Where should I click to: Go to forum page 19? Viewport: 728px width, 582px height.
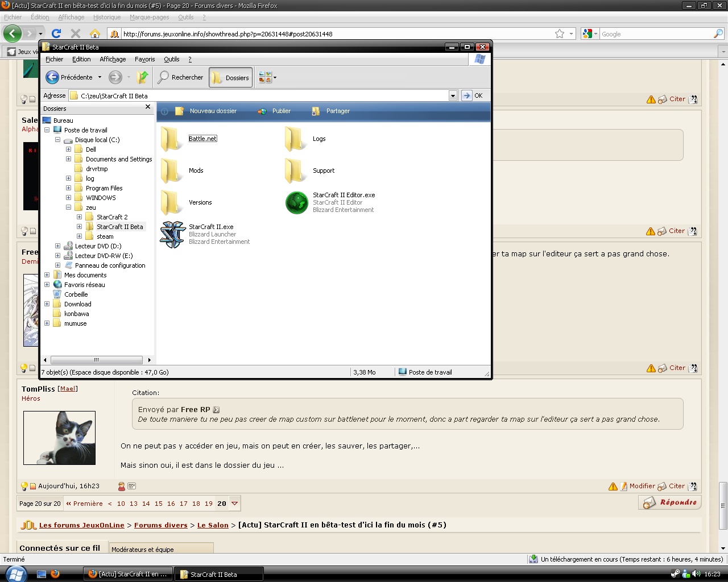pyautogui.click(x=209, y=504)
